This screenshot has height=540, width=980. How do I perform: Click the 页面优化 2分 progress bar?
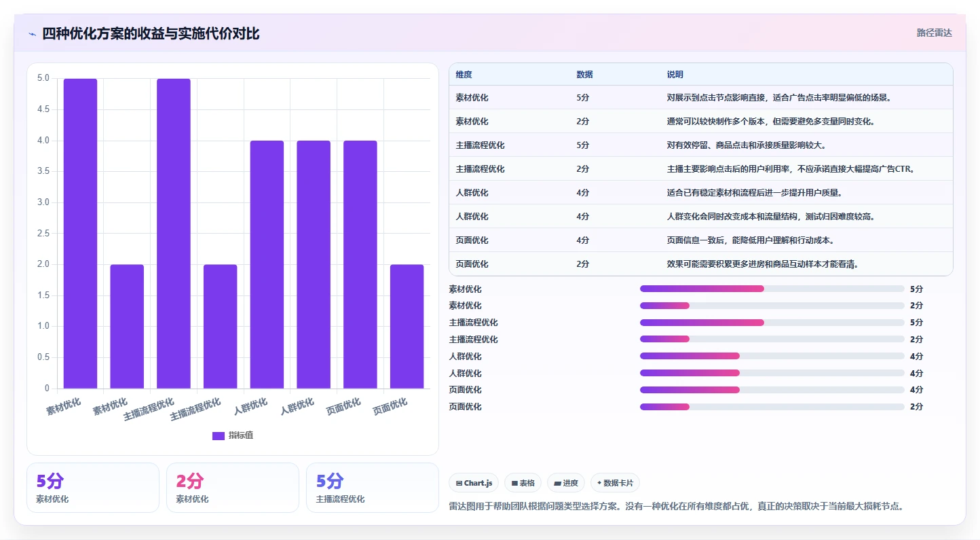tap(772, 406)
